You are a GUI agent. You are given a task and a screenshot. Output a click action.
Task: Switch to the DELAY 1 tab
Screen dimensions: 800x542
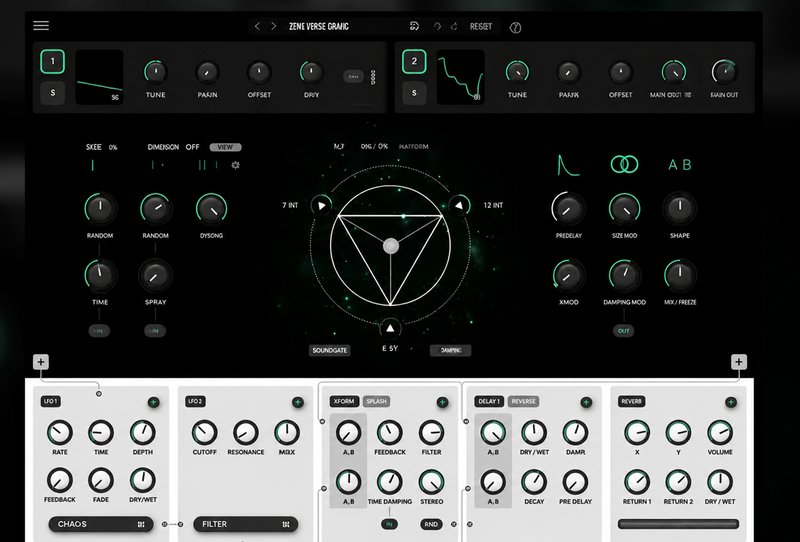point(489,401)
